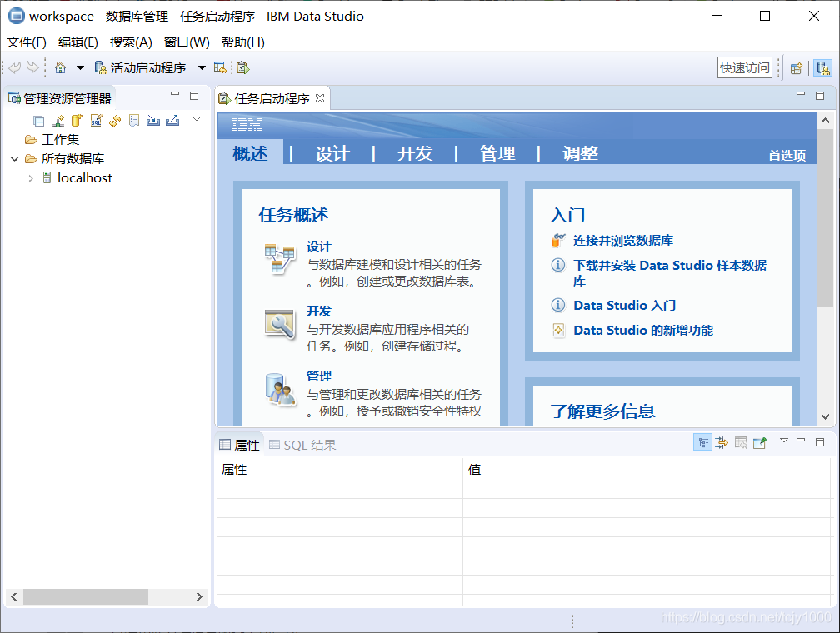Open the 搜索(A) menu

(x=131, y=42)
